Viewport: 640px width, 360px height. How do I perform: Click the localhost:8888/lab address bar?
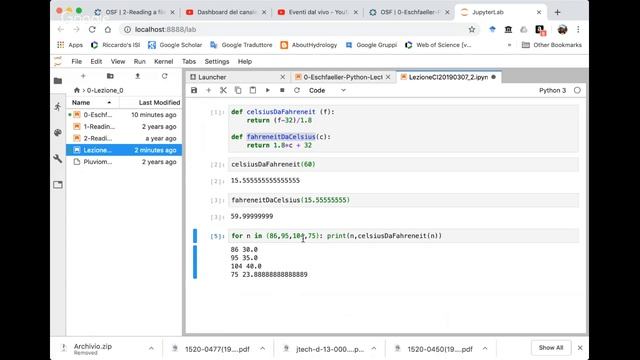[x=299, y=29]
